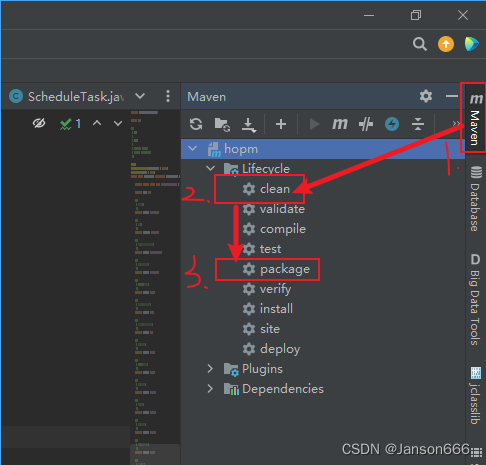The image size is (486, 465).
Task: Toggle reader mode eye icon
Action: [39, 123]
